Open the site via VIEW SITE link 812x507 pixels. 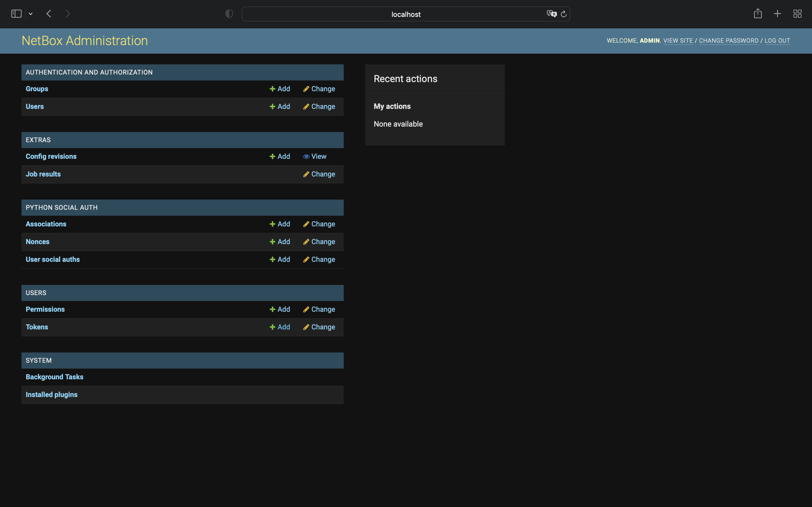[x=678, y=40]
